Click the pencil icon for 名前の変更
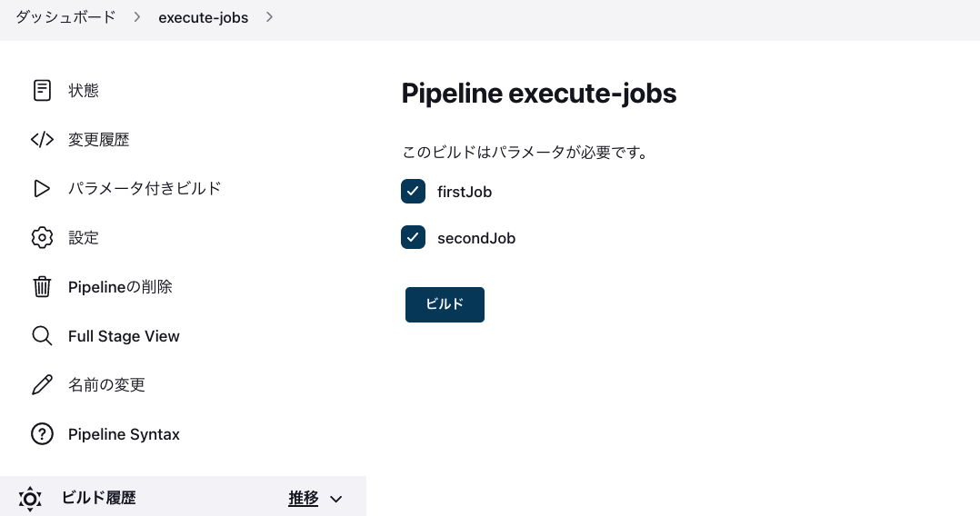980x516 pixels. (42, 385)
